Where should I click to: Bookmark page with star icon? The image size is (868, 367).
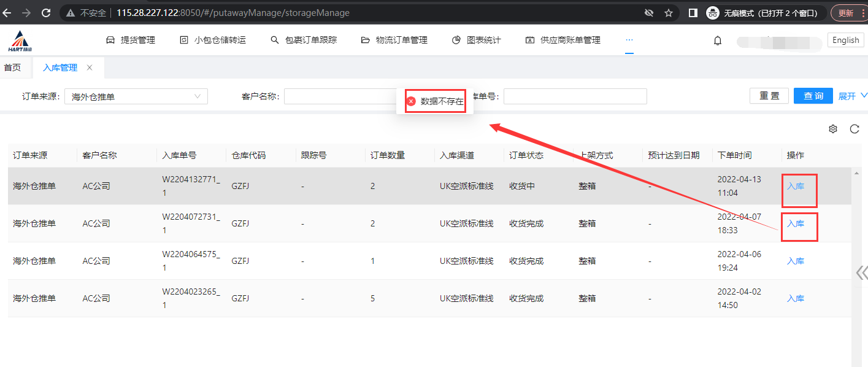coord(669,13)
